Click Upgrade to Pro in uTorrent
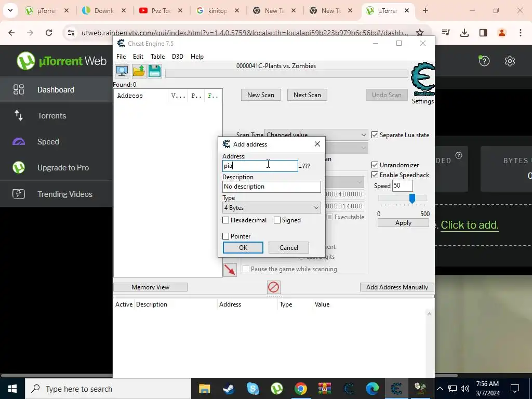The image size is (532, 399). pos(56,168)
